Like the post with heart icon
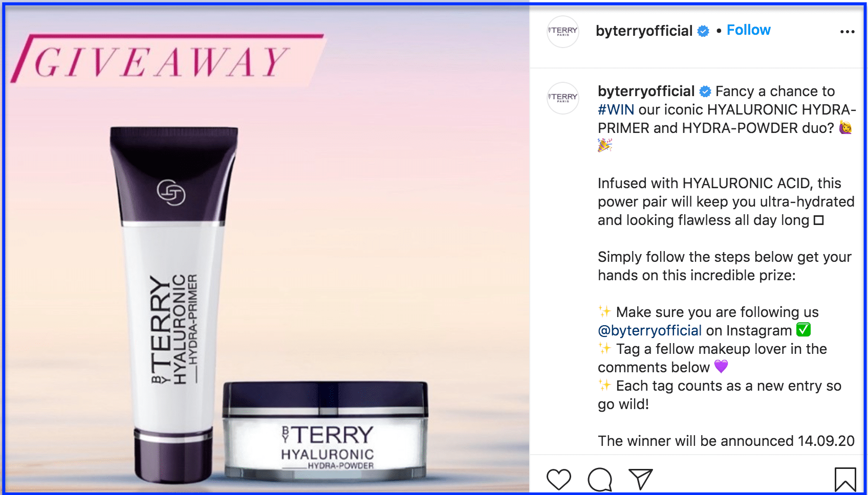Viewport: 868px width, 495px height. pyautogui.click(x=558, y=480)
